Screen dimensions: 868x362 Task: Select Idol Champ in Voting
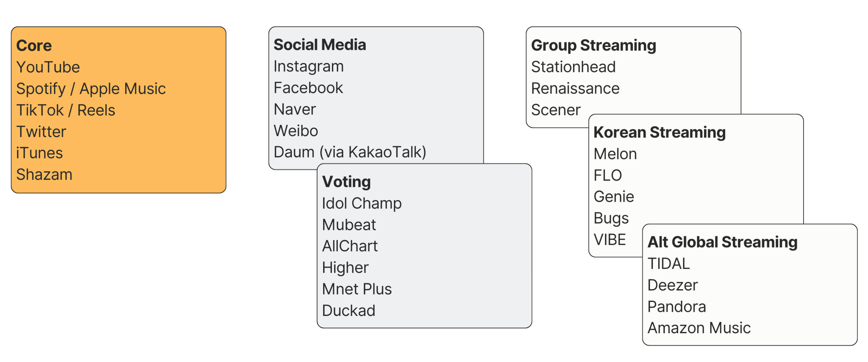click(361, 204)
